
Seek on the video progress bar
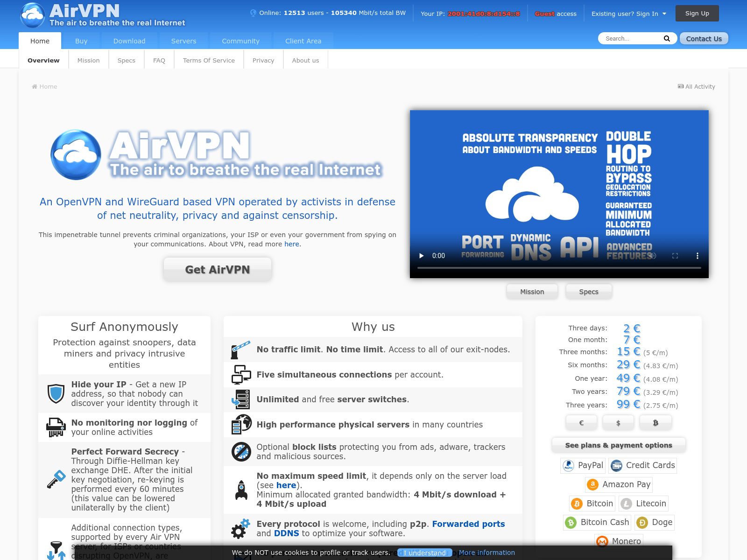pos(559,268)
